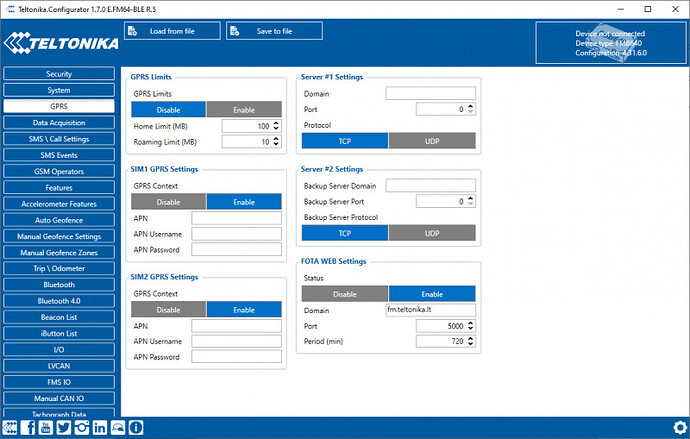Disable SIM1 GPRS Context
Viewport: 690px width, 439px height.
click(x=169, y=202)
